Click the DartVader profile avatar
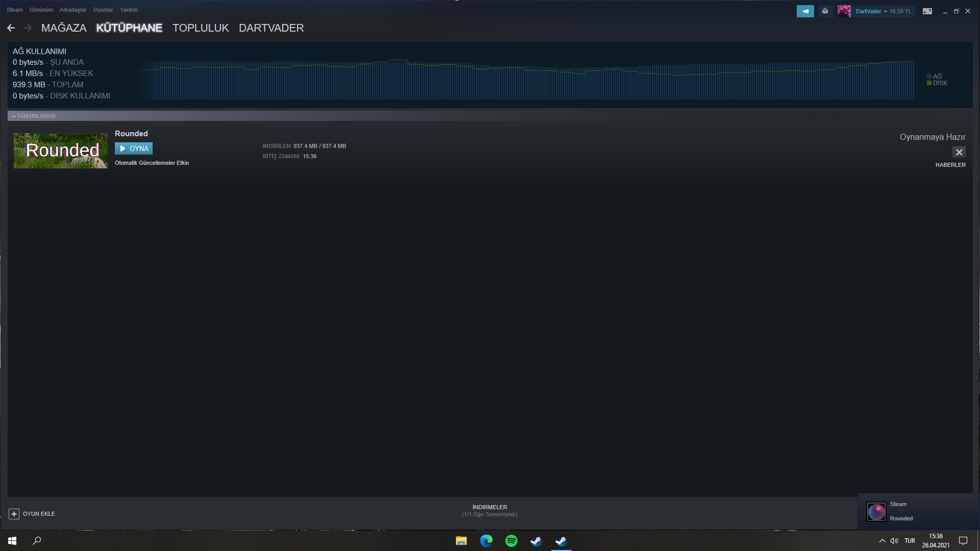This screenshot has height=551, width=980. 844,11
